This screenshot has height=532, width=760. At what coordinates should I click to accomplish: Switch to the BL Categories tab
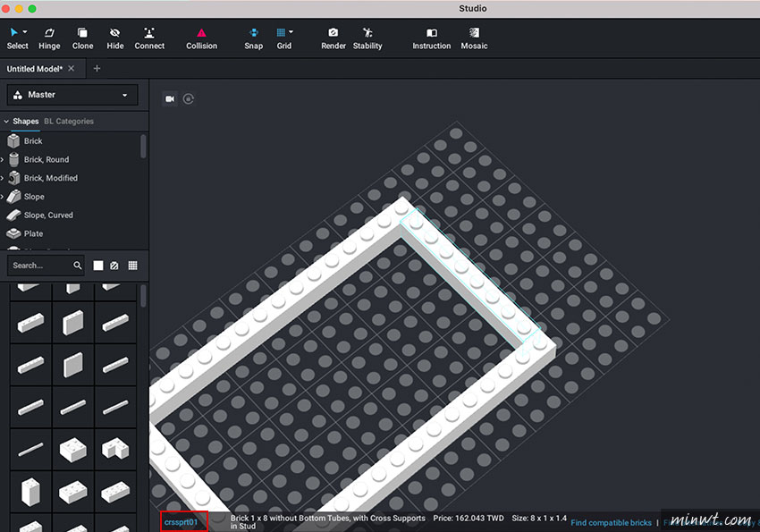click(69, 121)
